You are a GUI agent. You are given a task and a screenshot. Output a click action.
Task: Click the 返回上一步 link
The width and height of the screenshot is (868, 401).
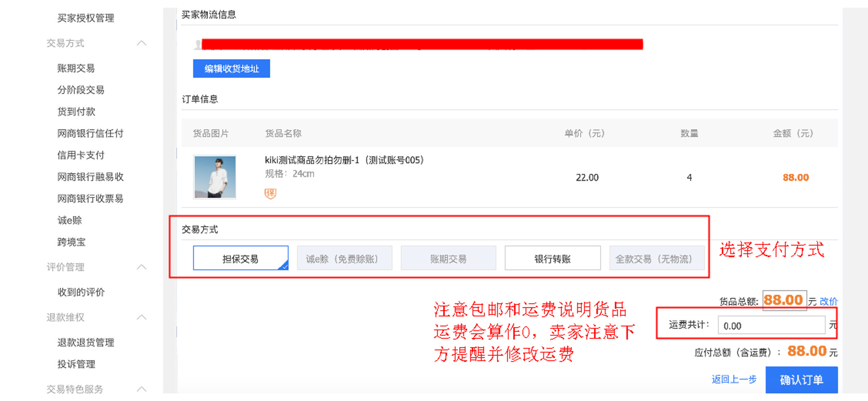click(734, 379)
